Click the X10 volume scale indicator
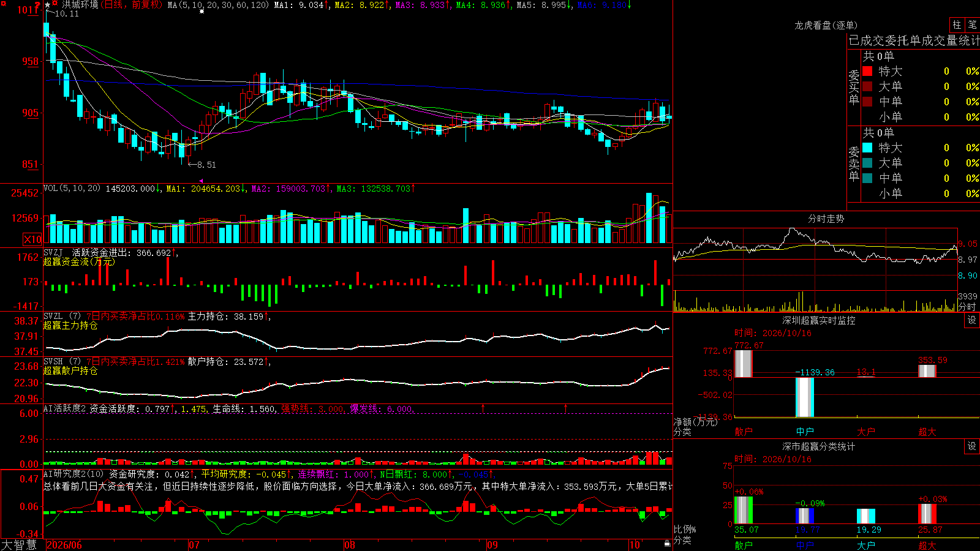Viewport: 980px width, 551px height. (x=32, y=239)
